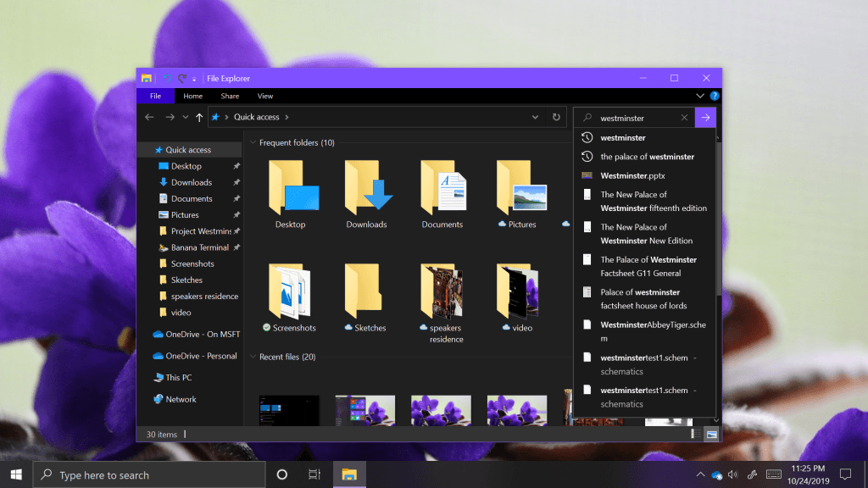
Task: Run search with the purple arrow button
Action: point(705,118)
